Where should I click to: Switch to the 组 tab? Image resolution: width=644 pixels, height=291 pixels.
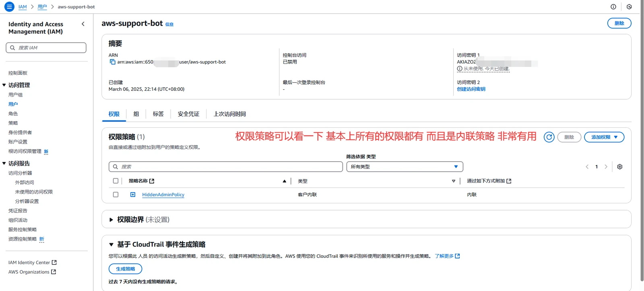136,114
